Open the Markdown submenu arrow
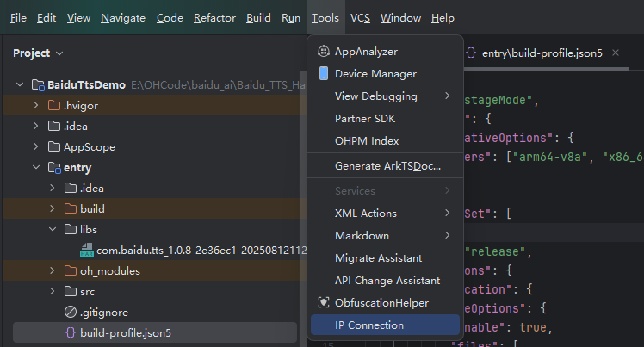 click(x=447, y=235)
